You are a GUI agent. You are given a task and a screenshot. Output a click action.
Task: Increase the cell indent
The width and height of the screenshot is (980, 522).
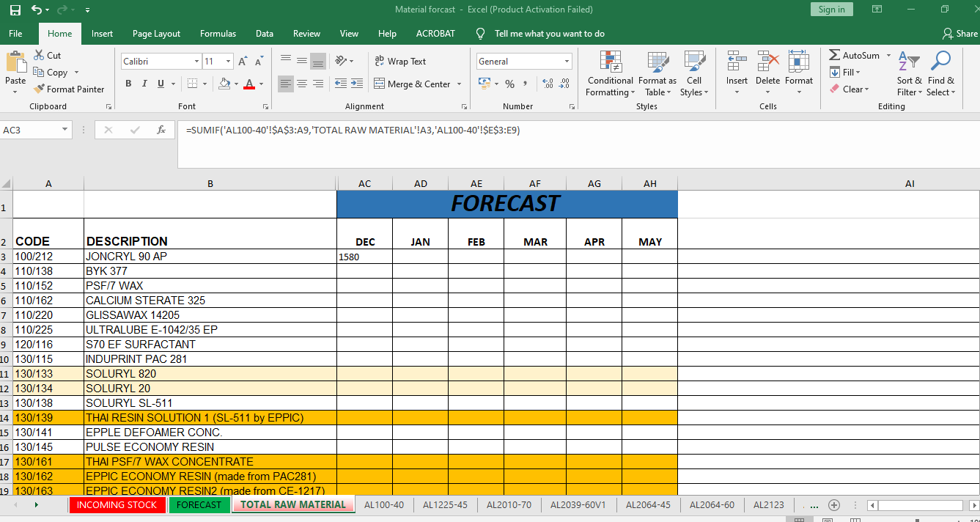[357, 84]
